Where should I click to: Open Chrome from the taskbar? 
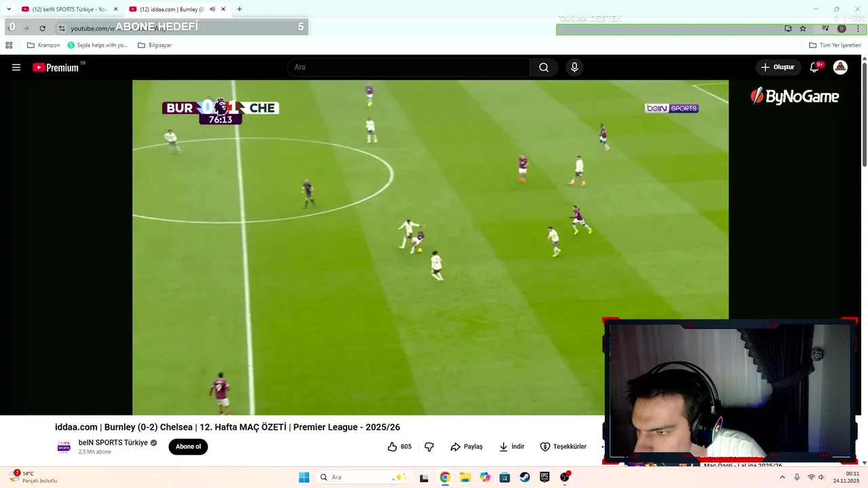(445, 477)
